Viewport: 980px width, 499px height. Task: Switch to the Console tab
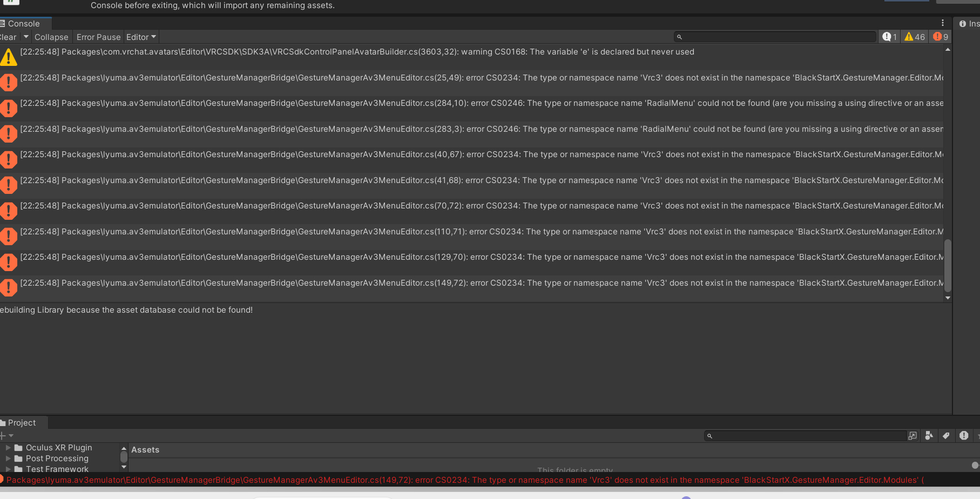[x=23, y=24]
